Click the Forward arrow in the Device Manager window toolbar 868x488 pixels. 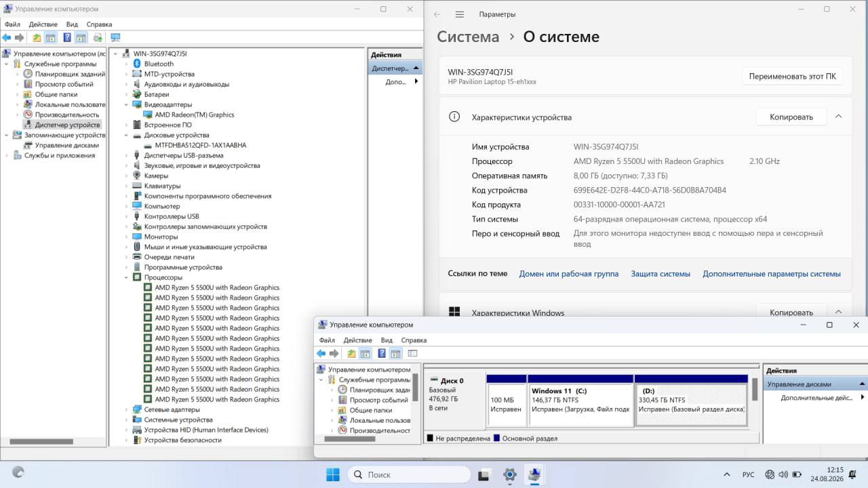[x=20, y=38]
